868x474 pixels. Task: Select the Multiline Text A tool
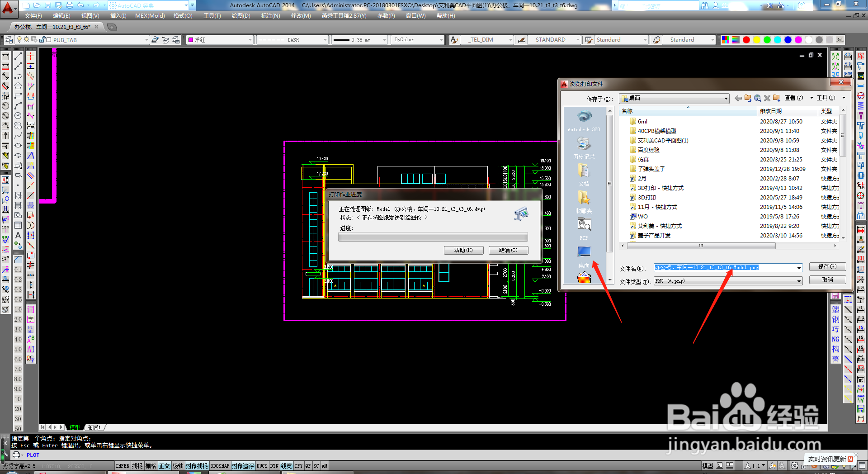(18, 235)
